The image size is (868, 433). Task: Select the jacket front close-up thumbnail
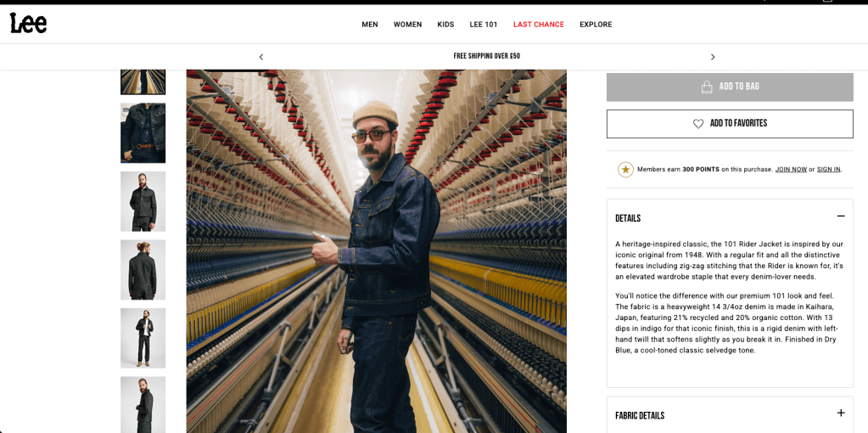point(143,133)
